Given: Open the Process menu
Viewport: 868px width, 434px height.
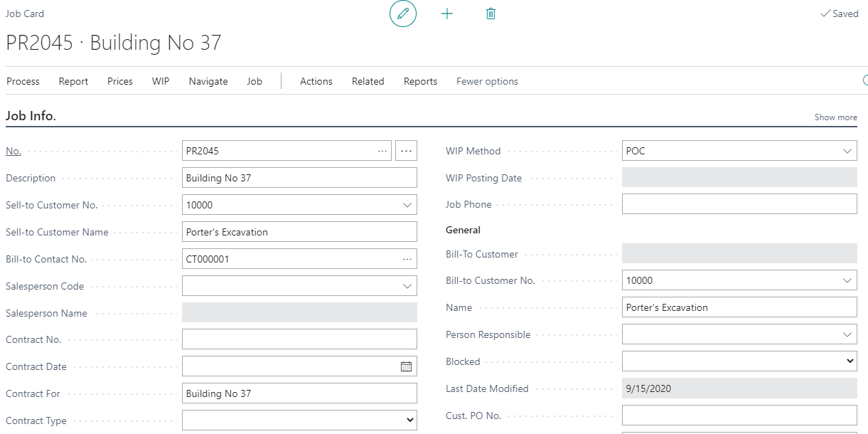Looking at the screenshot, I should [23, 81].
